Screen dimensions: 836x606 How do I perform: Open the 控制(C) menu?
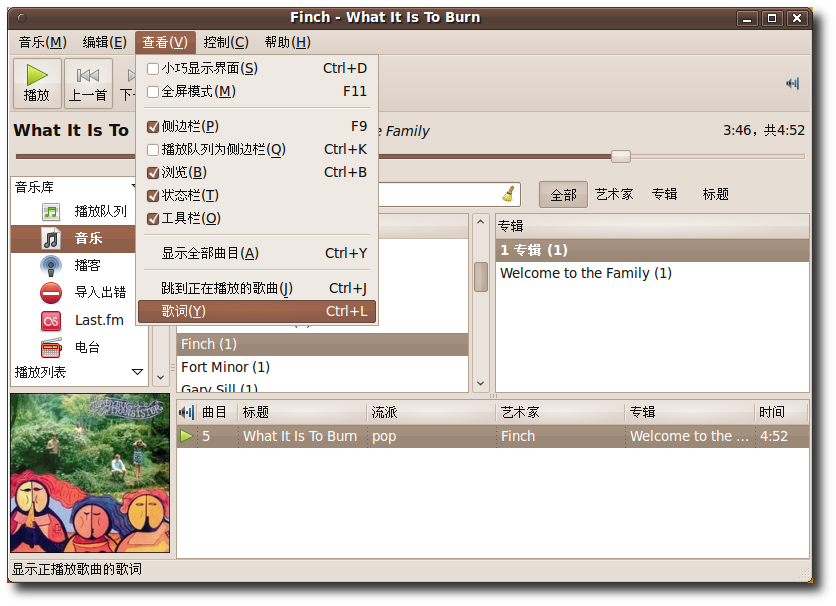[x=226, y=42]
